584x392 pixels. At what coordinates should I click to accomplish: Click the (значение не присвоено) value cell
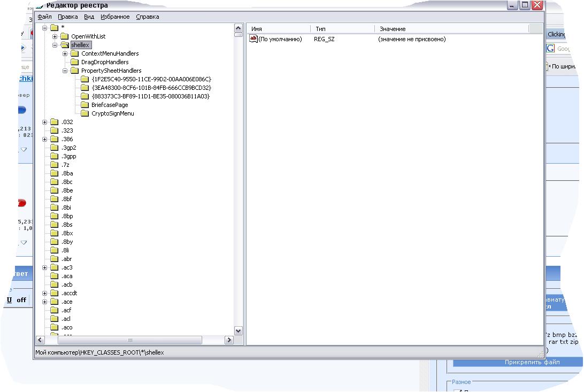click(x=412, y=39)
